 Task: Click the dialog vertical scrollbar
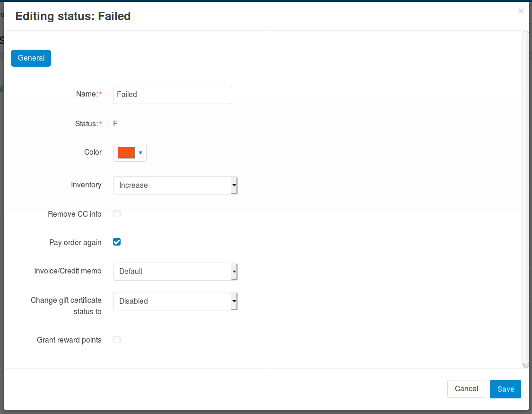pyautogui.click(x=525, y=199)
